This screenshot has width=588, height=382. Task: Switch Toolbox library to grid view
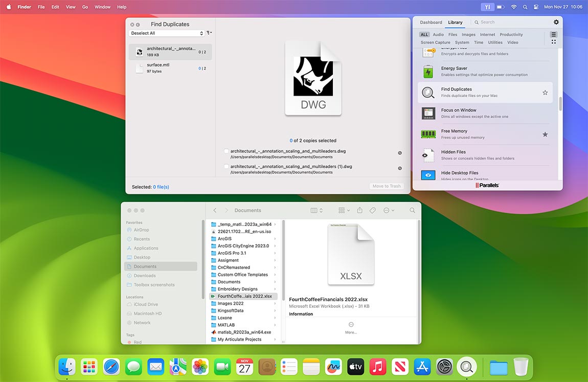(x=553, y=41)
